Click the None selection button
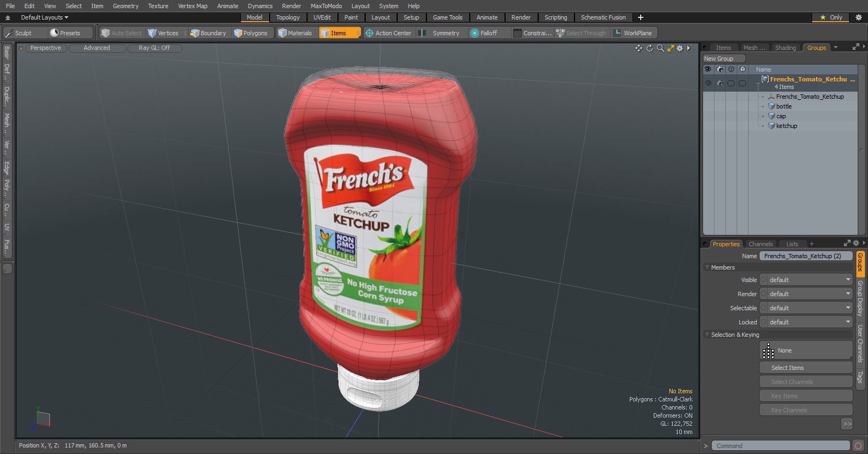Screen dimensions: 868x454 coord(806,350)
